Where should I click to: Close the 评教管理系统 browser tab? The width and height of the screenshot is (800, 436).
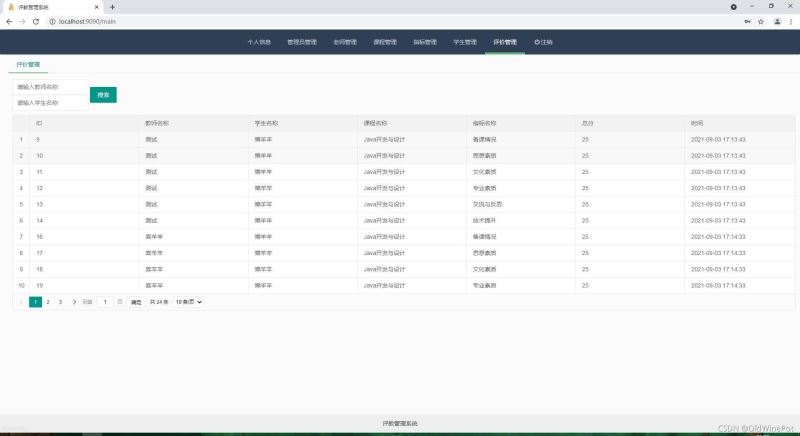tap(96, 7)
